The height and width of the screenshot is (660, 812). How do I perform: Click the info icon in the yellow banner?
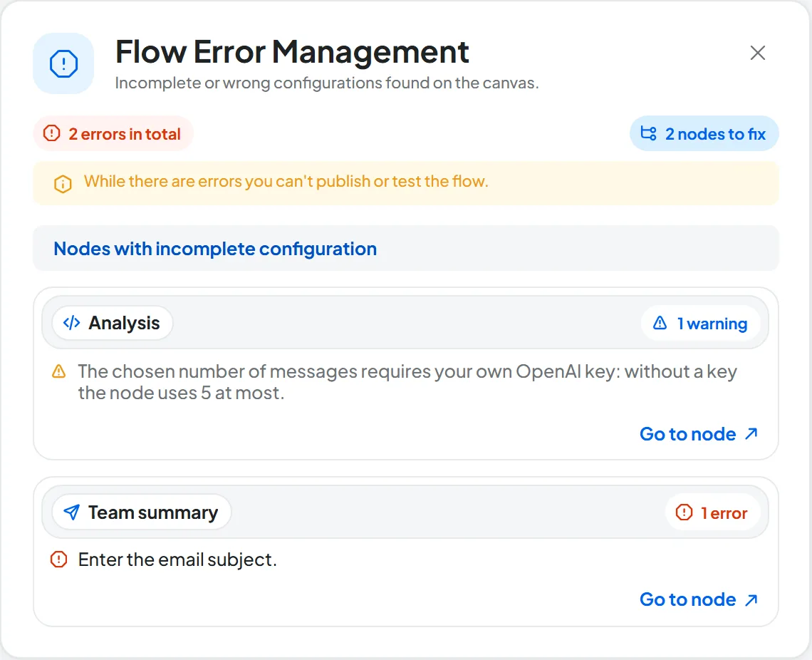tap(63, 183)
